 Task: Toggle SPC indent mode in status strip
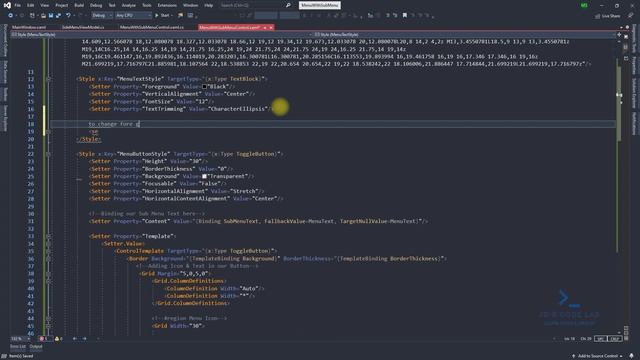600,339
